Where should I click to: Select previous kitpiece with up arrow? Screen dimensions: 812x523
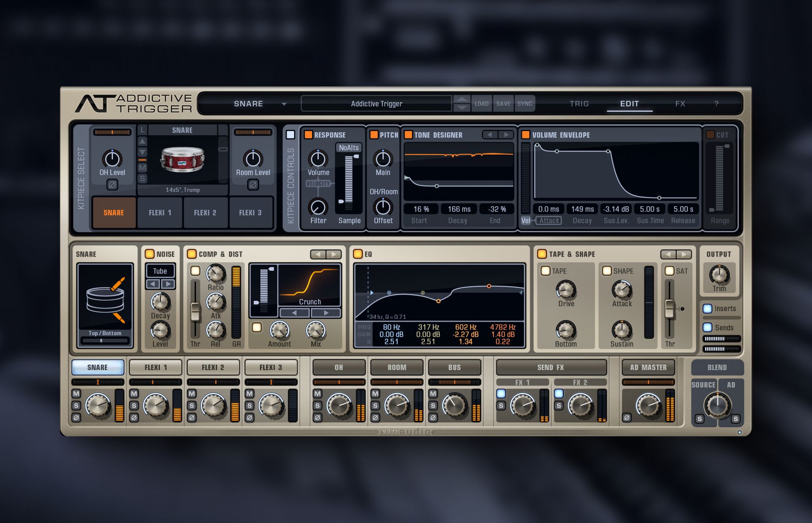click(143, 141)
